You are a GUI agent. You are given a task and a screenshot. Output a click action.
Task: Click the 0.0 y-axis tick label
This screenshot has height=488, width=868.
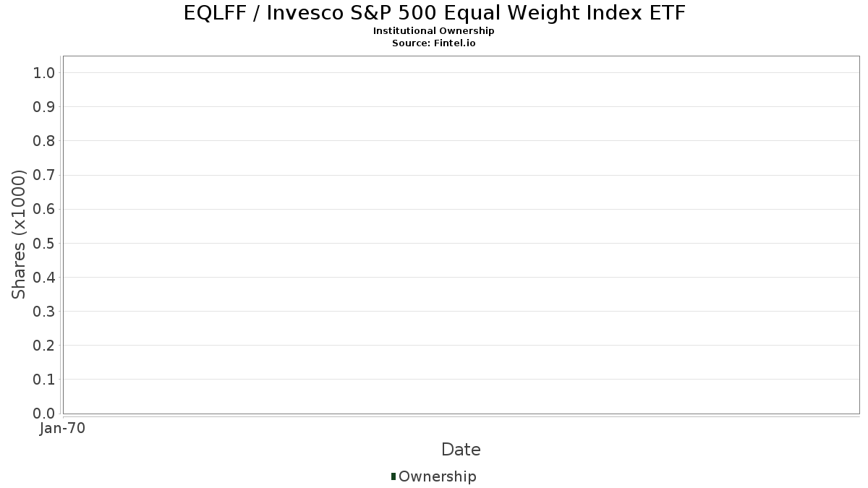[x=44, y=414]
